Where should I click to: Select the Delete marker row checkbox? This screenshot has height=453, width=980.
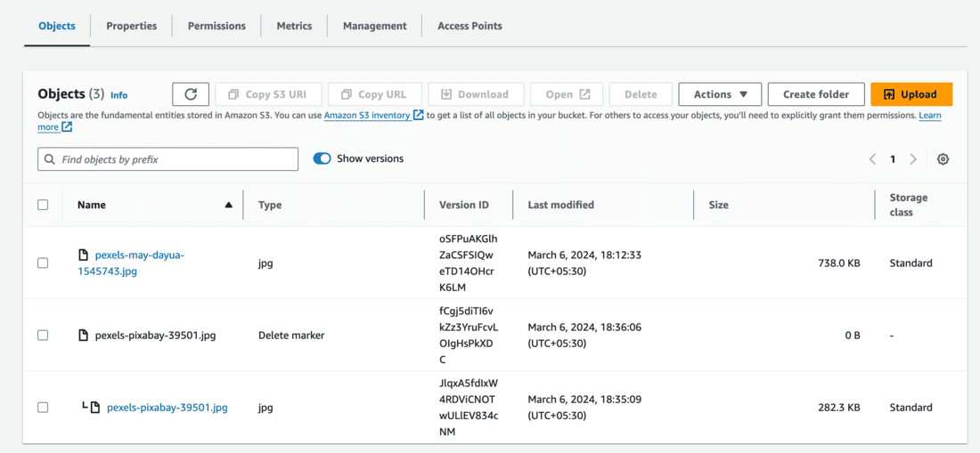(43, 336)
